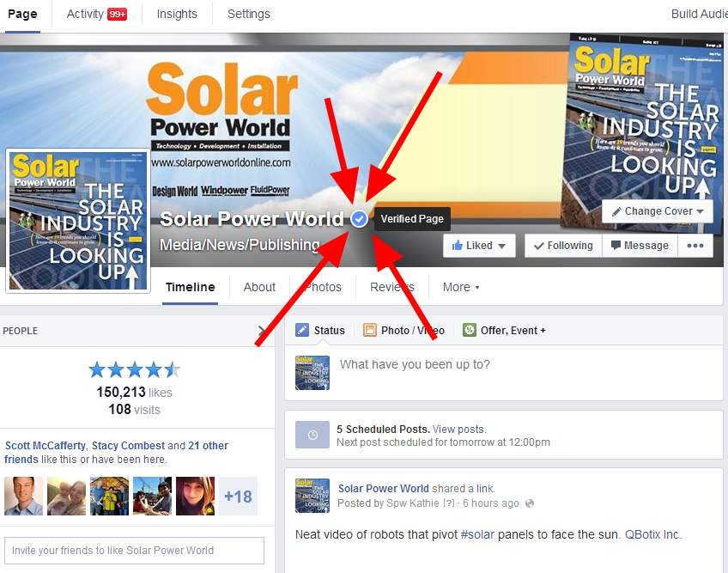Open the Build Audience menu
This screenshot has width=728, height=573.
[699, 15]
